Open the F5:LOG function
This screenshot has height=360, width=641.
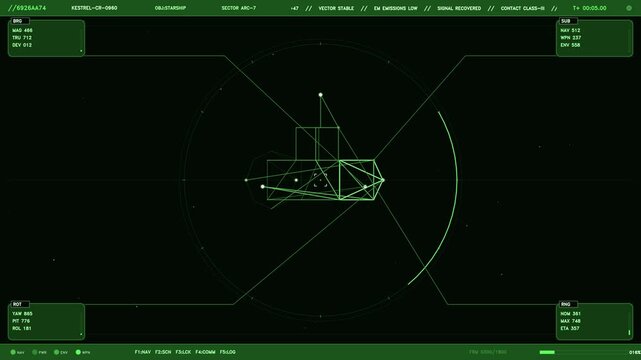[228, 352]
